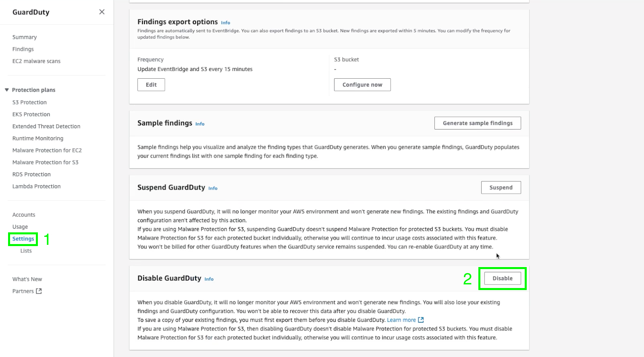Collapse the Protection plans section
The height and width of the screenshot is (357, 644).
[7, 90]
